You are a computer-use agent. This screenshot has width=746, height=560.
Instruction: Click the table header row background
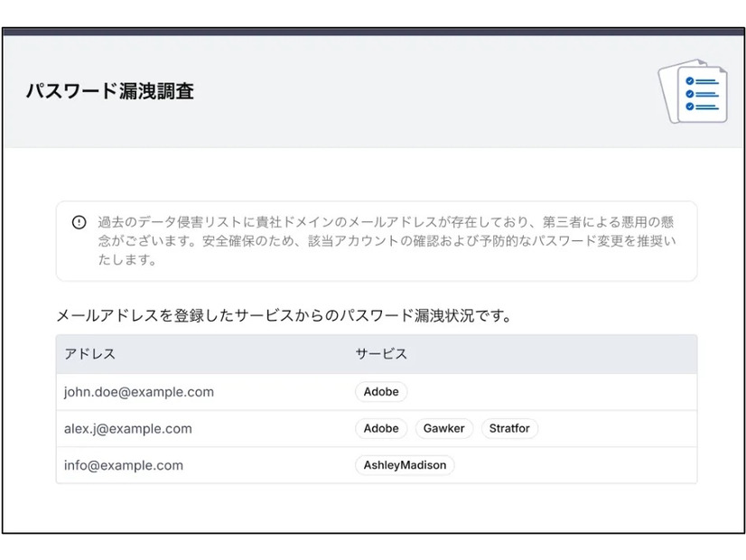coord(587,354)
